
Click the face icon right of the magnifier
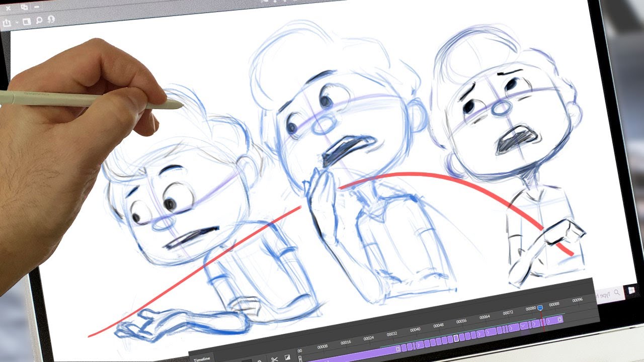(x=51, y=20)
